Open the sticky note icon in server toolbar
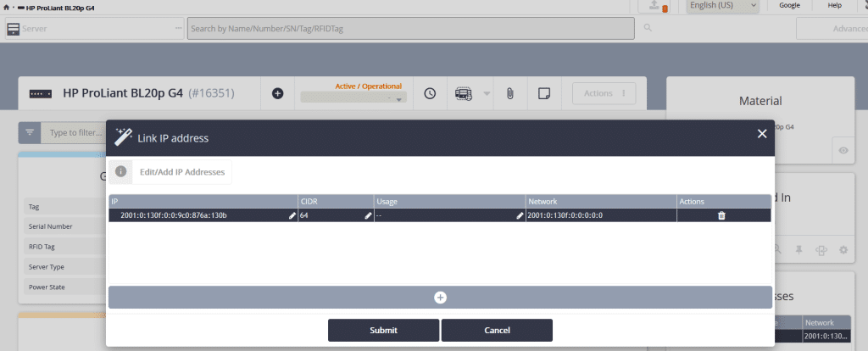868x351 pixels. tap(545, 93)
